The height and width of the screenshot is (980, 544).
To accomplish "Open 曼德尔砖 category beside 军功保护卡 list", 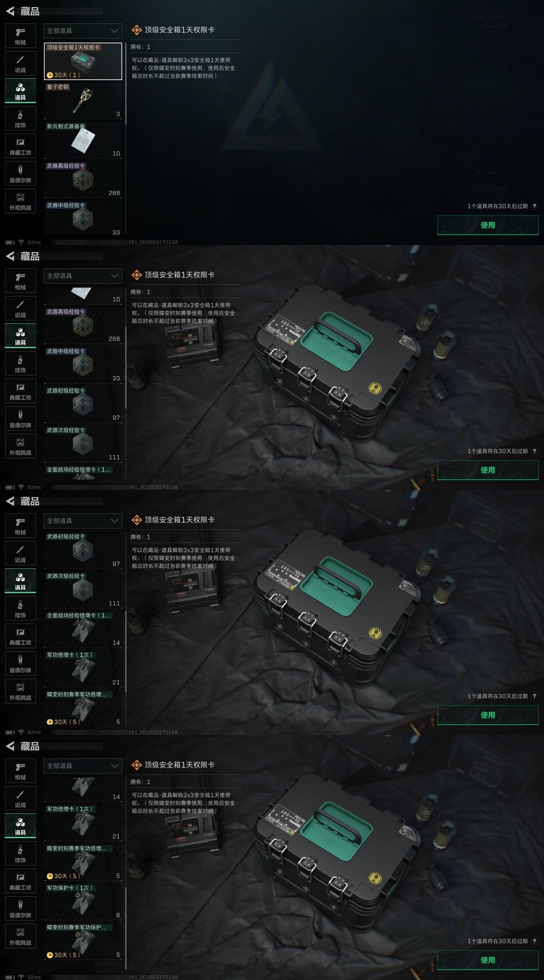I will click(x=20, y=909).
